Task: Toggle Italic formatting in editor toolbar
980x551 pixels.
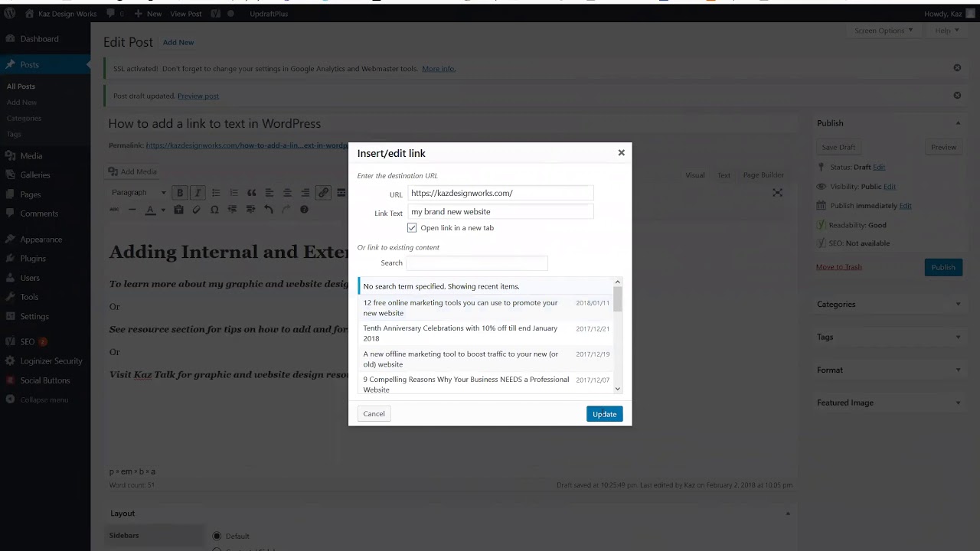Action: pos(198,193)
